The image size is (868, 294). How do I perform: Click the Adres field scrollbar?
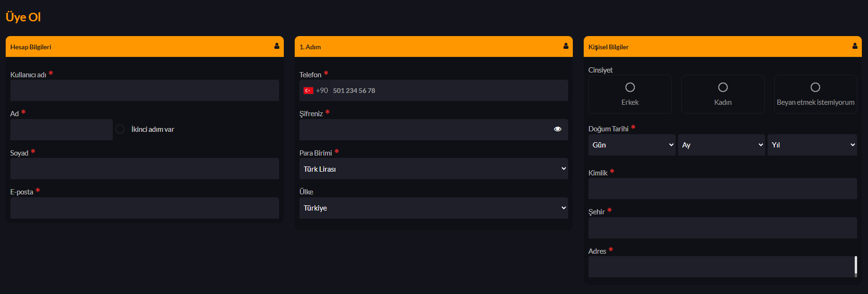tap(856, 266)
